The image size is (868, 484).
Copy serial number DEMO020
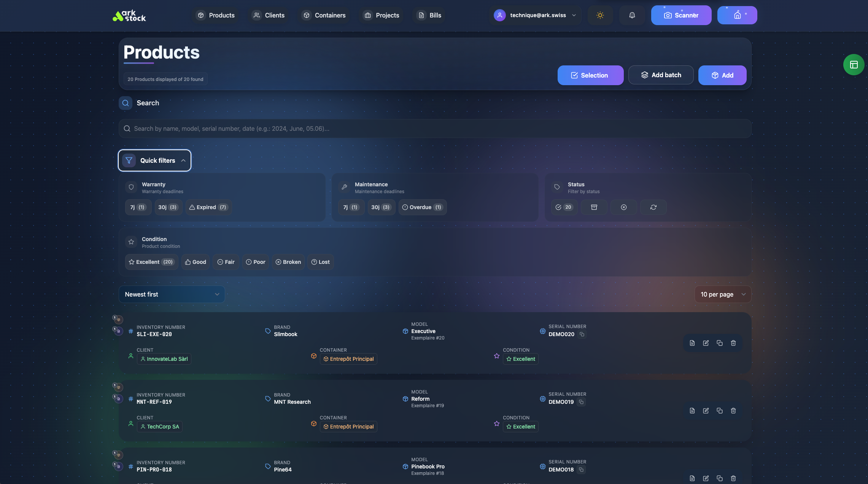pyautogui.click(x=582, y=334)
